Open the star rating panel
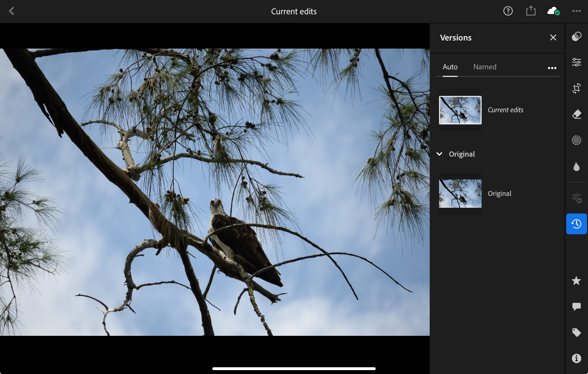This screenshot has width=588, height=374. pos(576,281)
